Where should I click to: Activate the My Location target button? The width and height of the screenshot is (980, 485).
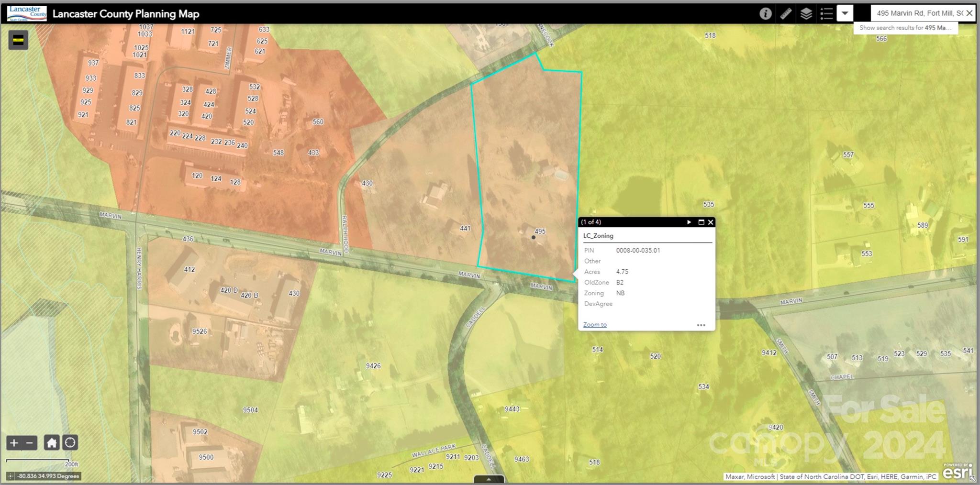[x=70, y=443]
